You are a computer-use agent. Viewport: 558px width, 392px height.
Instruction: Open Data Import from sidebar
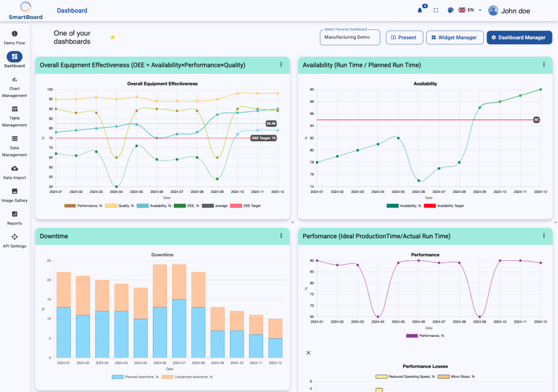click(x=15, y=172)
